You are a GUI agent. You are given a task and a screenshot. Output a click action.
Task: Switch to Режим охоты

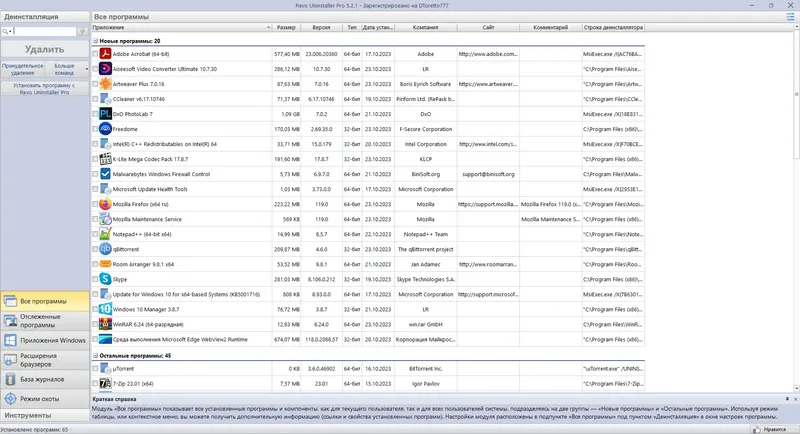coord(45,399)
